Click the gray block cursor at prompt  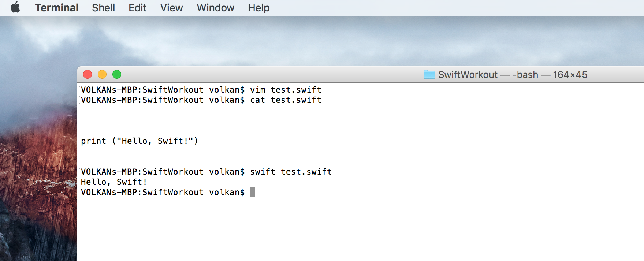click(x=253, y=192)
